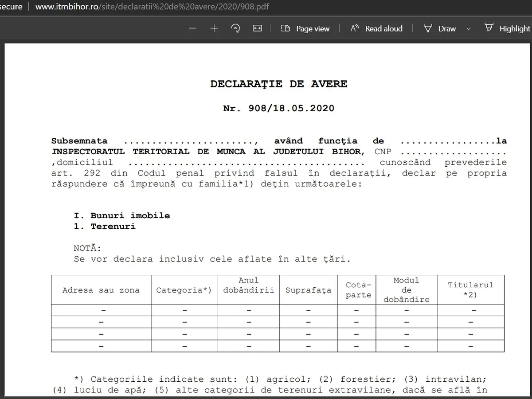Image resolution: width=532 pixels, height=399 pixels.
Task: Select the Draw pen icon
Action: coord(428,28)
